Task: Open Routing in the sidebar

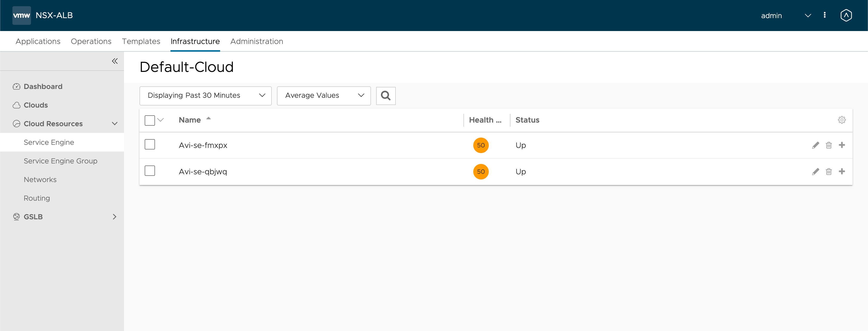Action: pos(37,198)
